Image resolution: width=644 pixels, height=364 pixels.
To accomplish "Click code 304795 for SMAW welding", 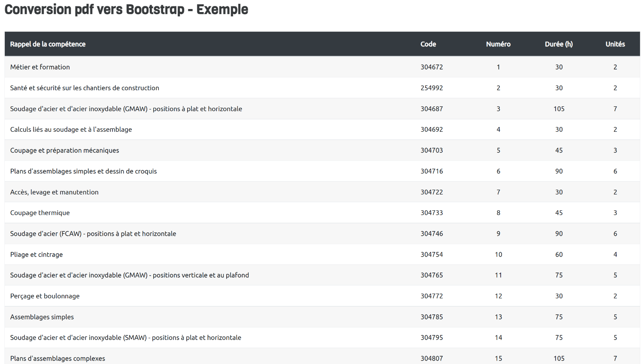I will pyautogui.click(x=431, y=338).
